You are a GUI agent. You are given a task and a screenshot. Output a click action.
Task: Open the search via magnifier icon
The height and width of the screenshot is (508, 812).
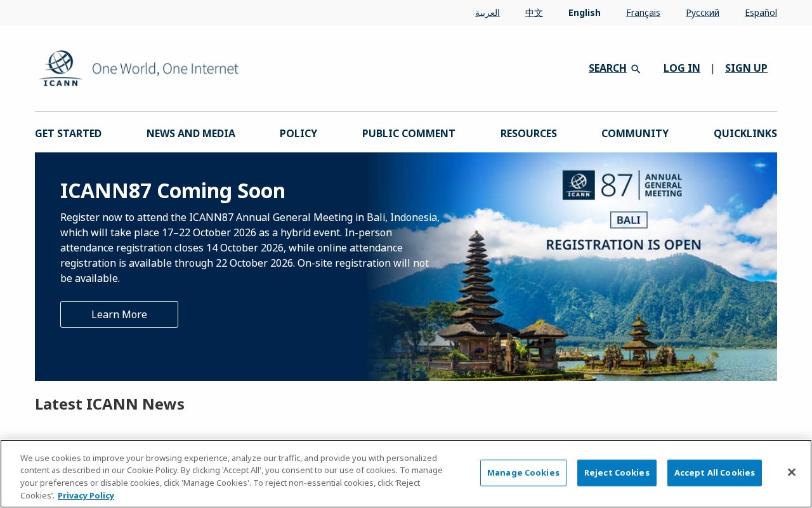pos(636,69)
